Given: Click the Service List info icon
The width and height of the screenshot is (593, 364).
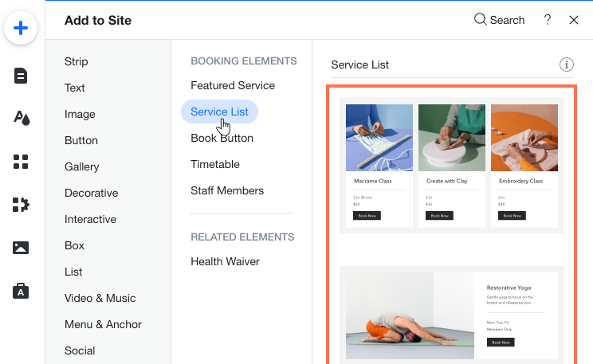Looking at the screenshot, I should 567,65.
